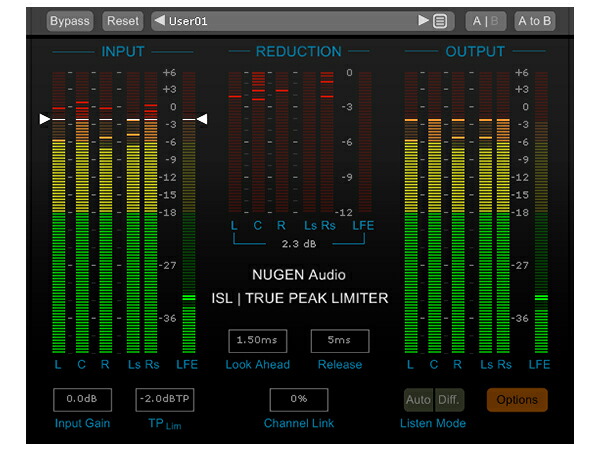Click the input LFE meter bar
This screenshot has width=600, height=450.
[189, 212]
